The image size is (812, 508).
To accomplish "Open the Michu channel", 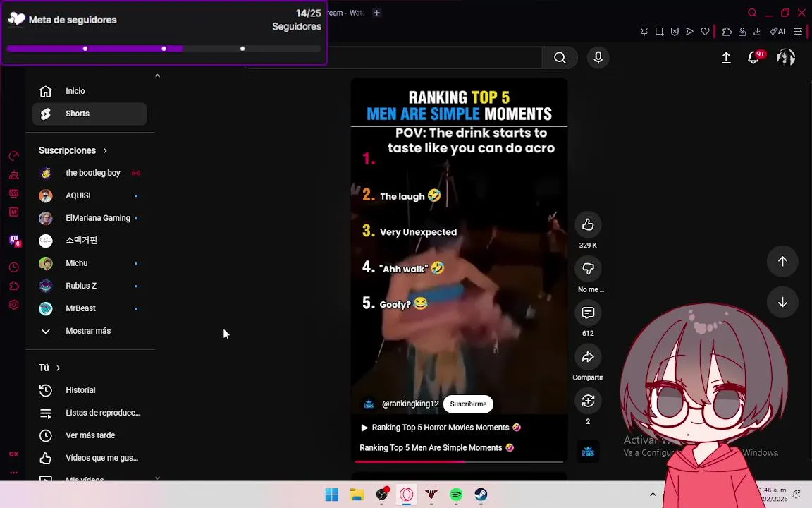I will (90, 263).
